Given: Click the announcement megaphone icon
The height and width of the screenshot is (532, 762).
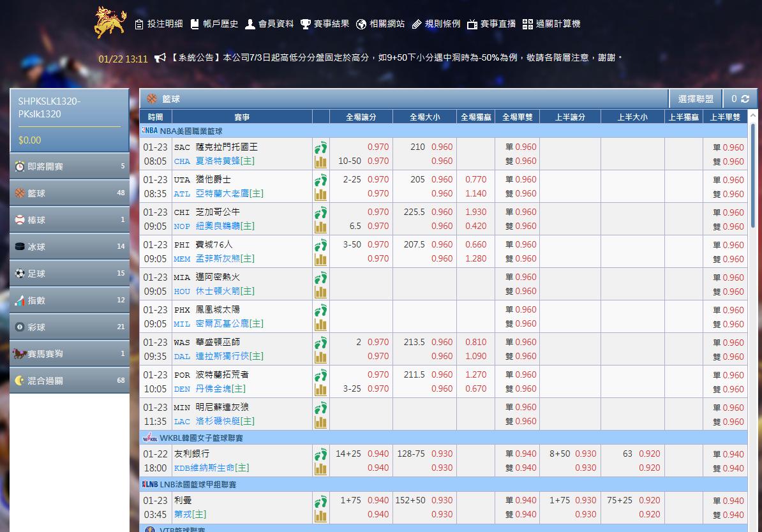Looking at the screenshot, I should (160, 58).
